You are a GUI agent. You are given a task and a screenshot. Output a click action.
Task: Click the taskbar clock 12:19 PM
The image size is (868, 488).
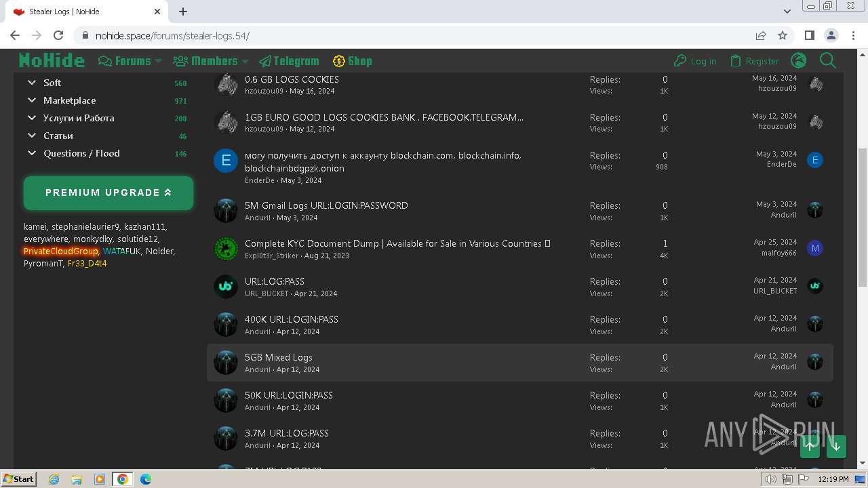pos(833,479)
